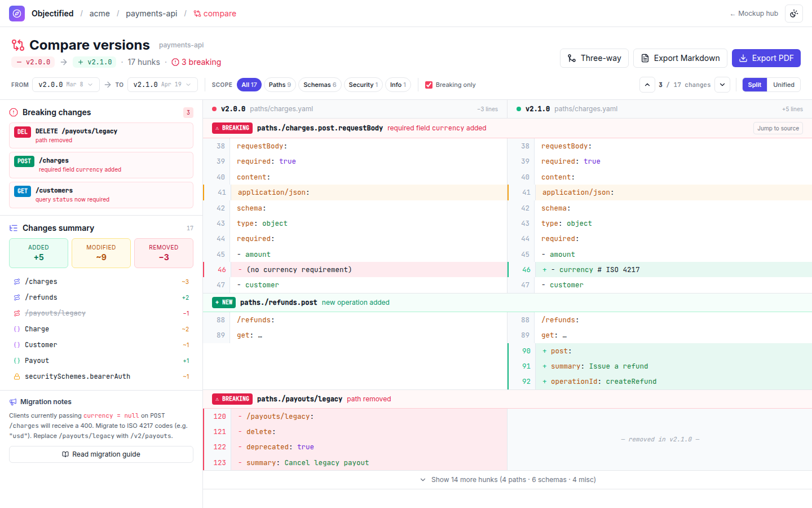
Task: Open the TO version v2.1.0 dropdown
Action: click(x=162, y=85)
